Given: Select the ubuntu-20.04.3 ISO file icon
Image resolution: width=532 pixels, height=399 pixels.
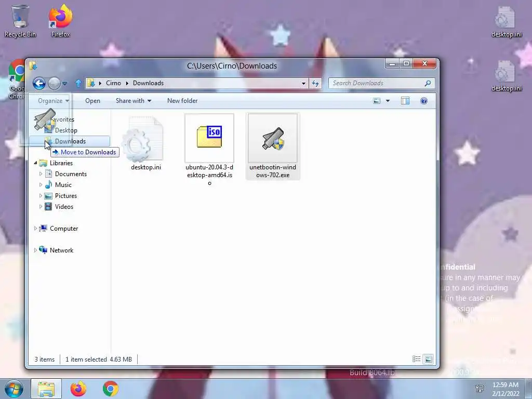Looking at the screenshot, I should (x=209, y=137).
